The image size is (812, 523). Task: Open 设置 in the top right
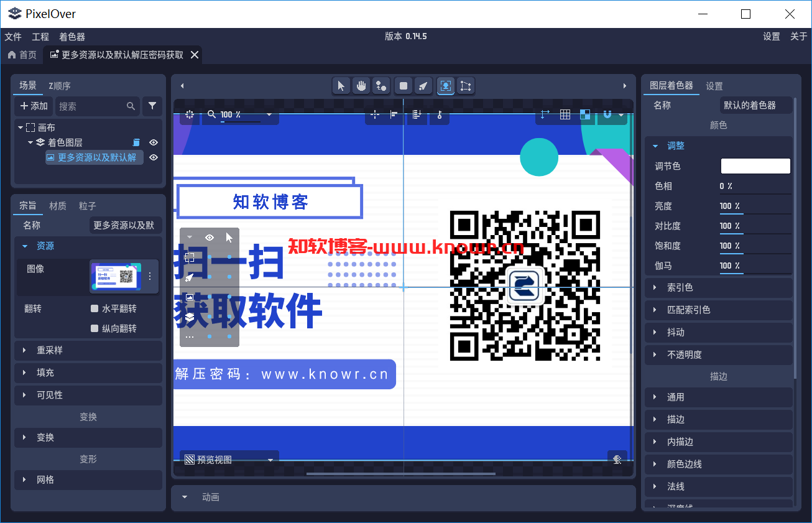tap(772, 37)
